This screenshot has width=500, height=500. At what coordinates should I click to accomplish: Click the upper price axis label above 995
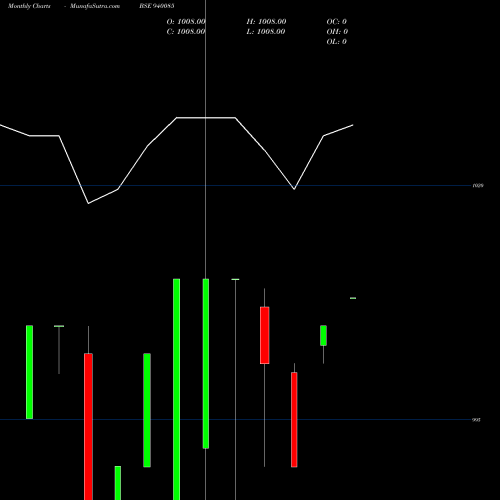point(478,185)
